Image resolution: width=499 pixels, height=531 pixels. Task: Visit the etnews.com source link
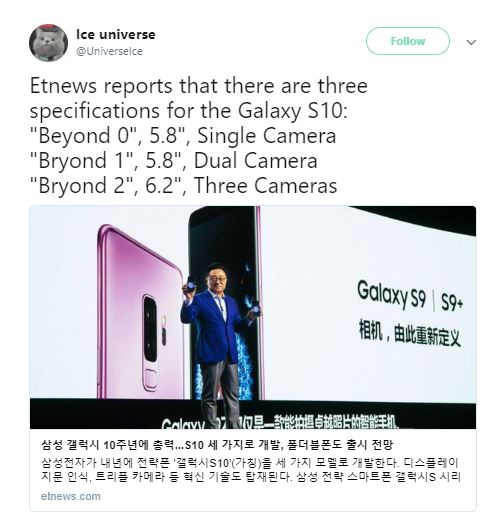[x=70, y=496]
